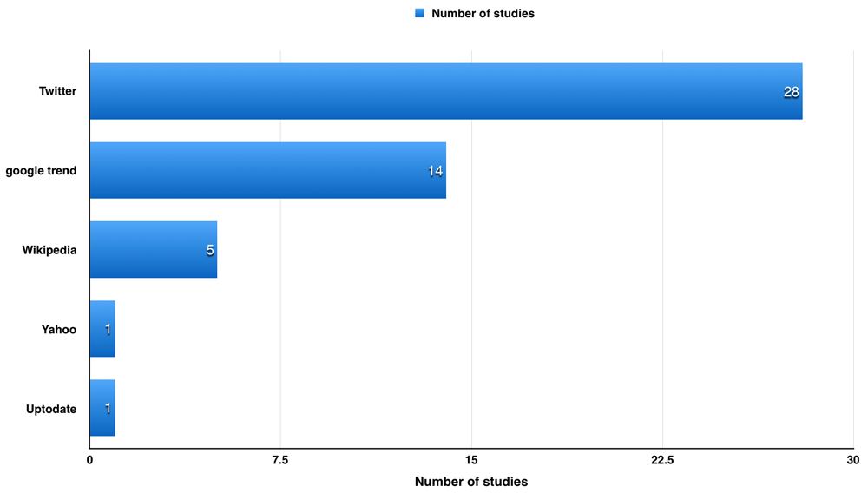
Task: Click the value label 14 on google trend bar
Action: [435, 172]
